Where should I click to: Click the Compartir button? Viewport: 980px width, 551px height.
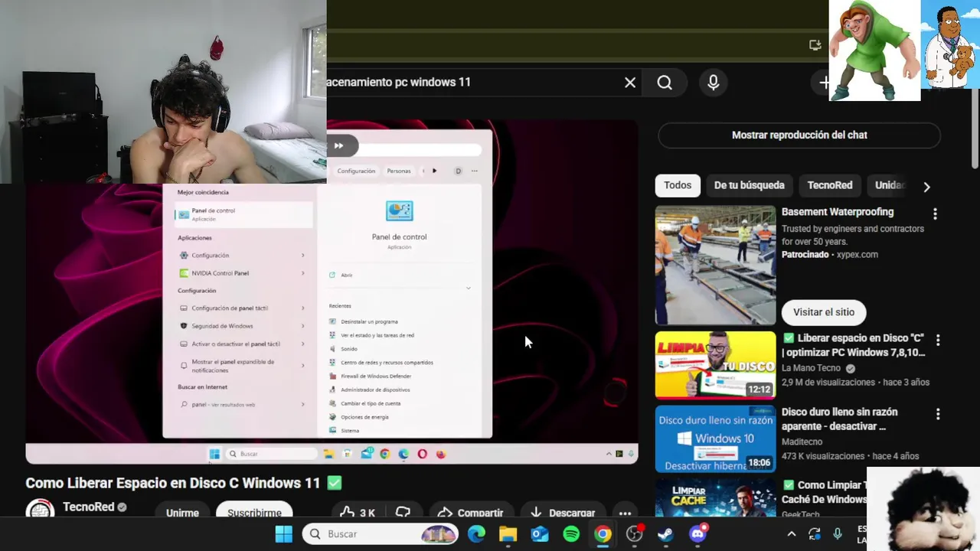point(471,513)
